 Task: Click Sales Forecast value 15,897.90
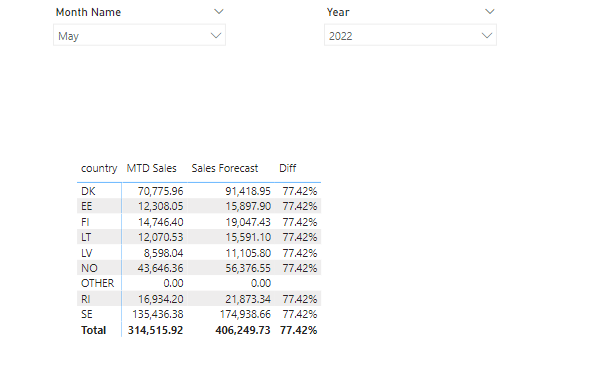point(248,206)
